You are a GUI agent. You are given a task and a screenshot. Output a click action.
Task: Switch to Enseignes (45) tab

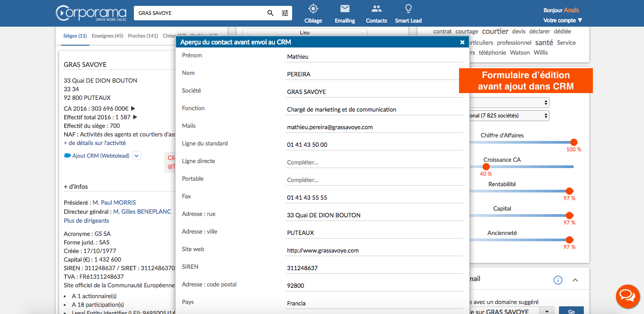click(x=107, y=36)
